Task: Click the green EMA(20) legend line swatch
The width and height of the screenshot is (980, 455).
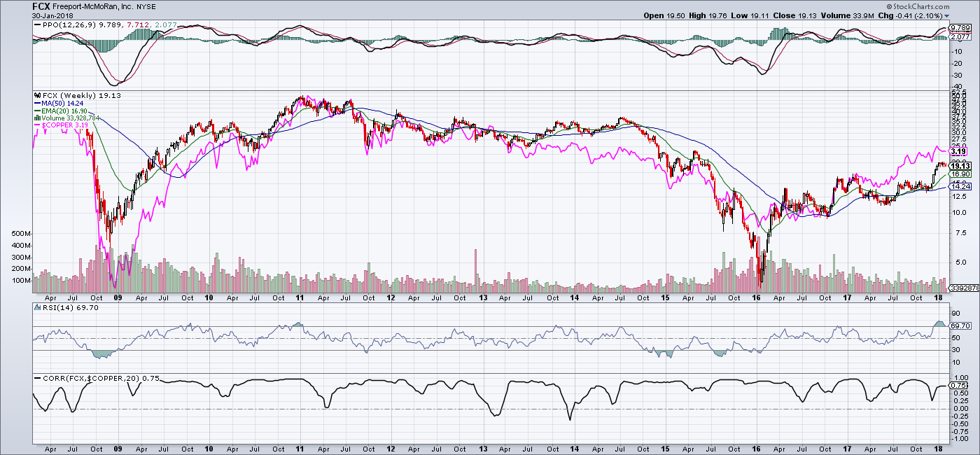Action: [36, 110]
